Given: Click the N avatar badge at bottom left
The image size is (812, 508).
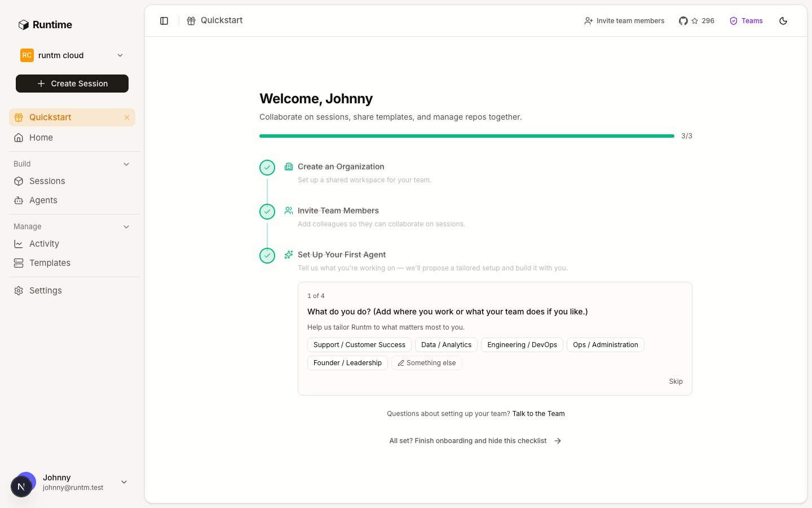Looking at the screenshot, I should 21,487.
